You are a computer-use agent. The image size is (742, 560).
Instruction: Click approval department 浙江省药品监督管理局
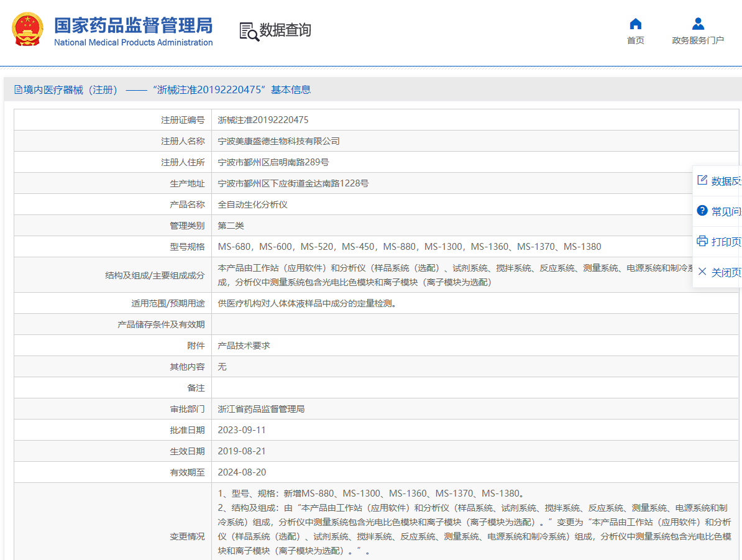(261, 410)
